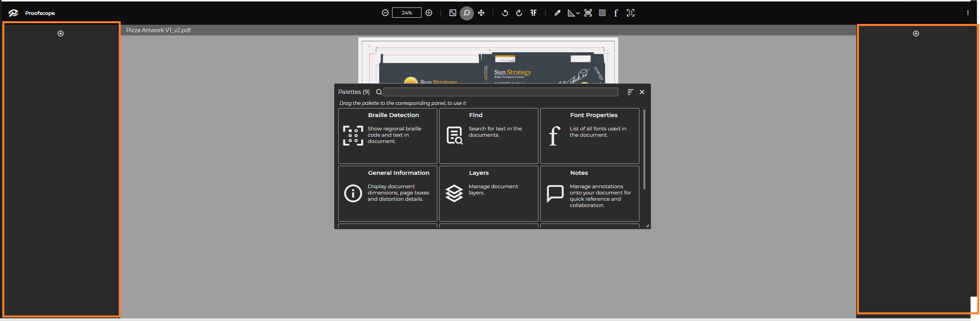Click the barcode scan tool icon
This screenshot has width=980, height=321.
pos(588,13)
